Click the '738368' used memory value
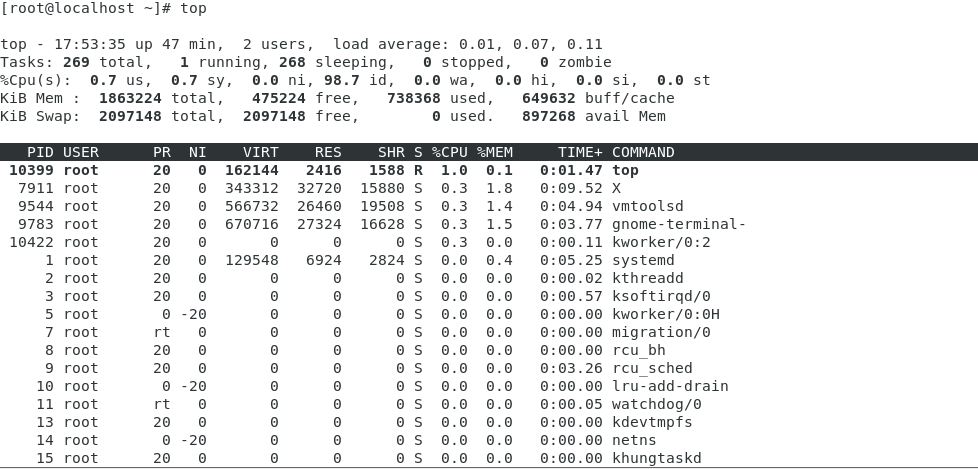Image resolution: width=978 pixels, height=469 pixels. click(414, 99)
